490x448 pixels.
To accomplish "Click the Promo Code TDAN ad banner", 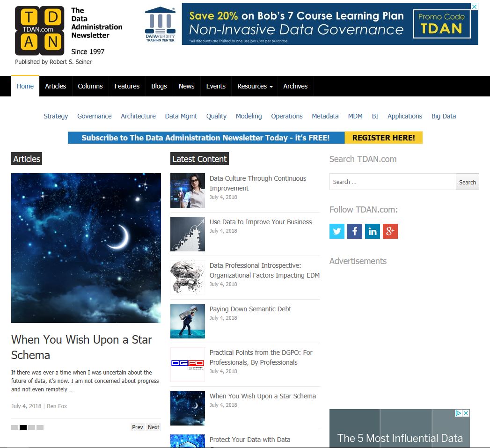I will click(330, 24).
